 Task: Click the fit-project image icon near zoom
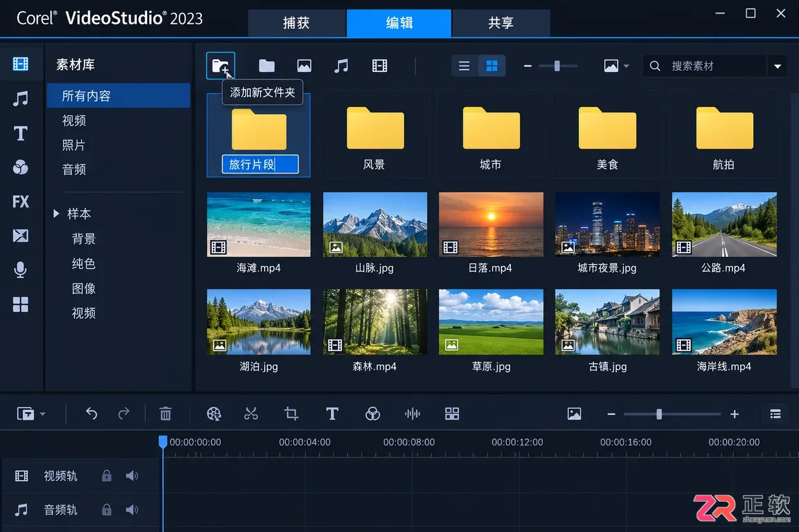click(x=574, y=414)
